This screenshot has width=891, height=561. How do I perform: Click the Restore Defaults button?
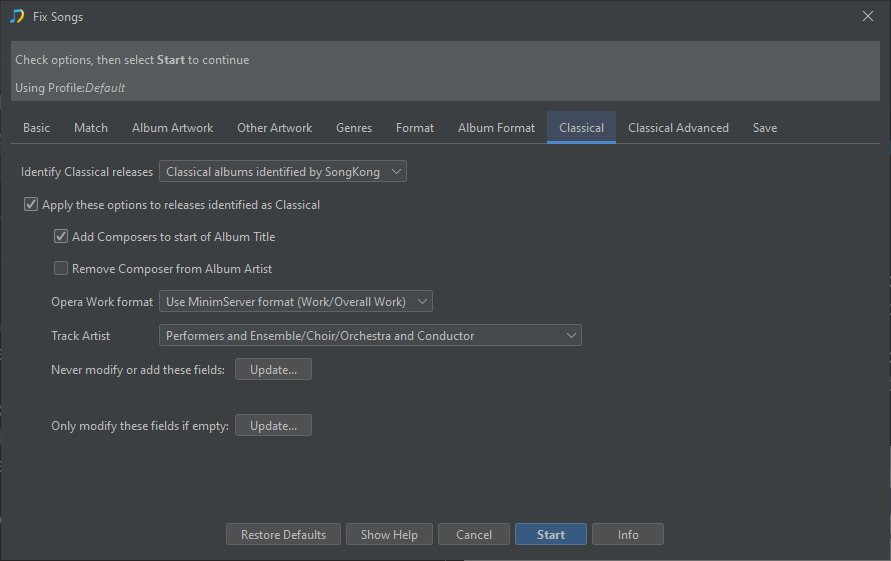click(x=283, y=535)
